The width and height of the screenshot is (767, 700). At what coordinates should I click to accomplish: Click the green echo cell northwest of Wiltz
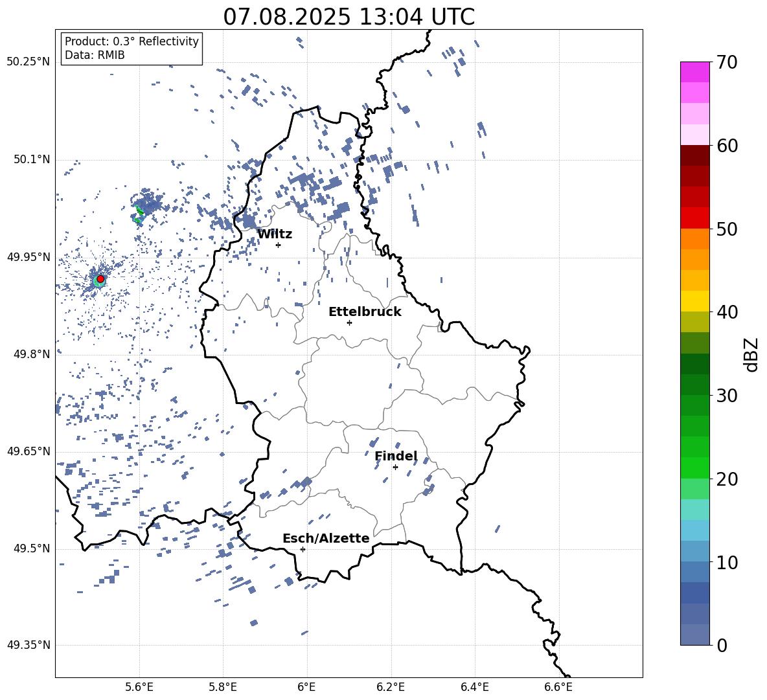[139, 214]
